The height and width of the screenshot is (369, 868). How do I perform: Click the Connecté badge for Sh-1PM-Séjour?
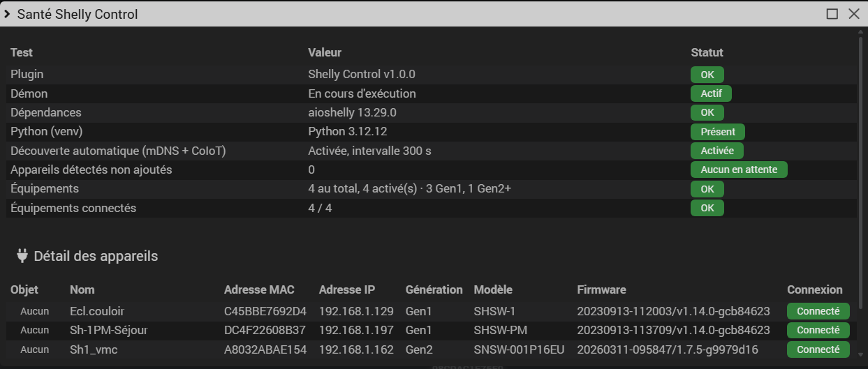(x=818, y=330)
